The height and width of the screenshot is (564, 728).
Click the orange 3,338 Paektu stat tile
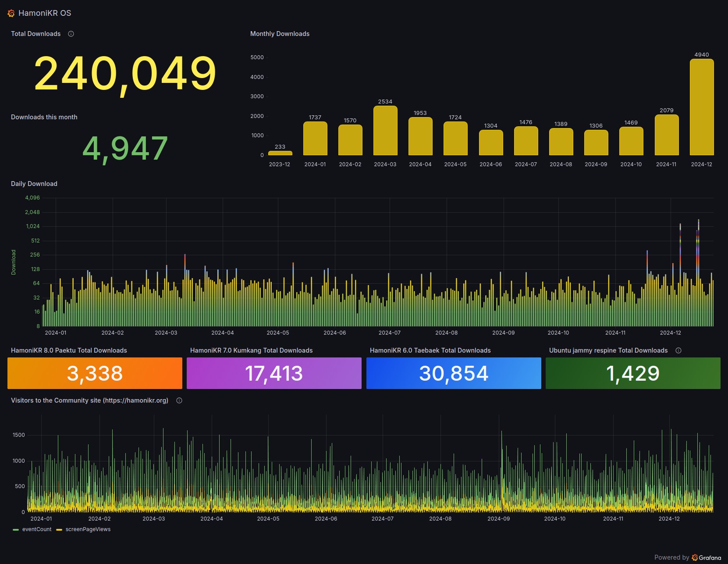coord(95,373)
